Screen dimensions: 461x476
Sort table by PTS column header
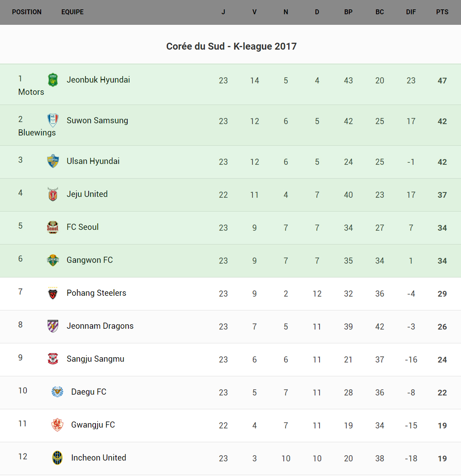(x=442, y=12)
